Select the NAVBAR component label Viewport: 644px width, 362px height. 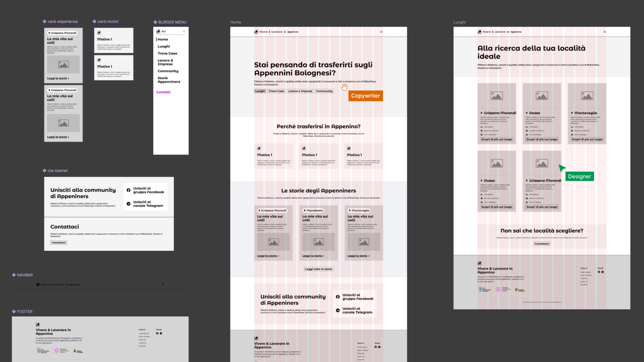coord(22,275)
